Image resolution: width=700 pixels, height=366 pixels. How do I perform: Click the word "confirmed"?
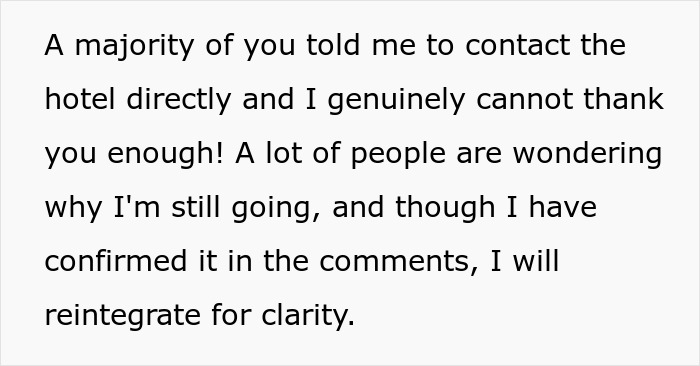click(x=116, y=261)
